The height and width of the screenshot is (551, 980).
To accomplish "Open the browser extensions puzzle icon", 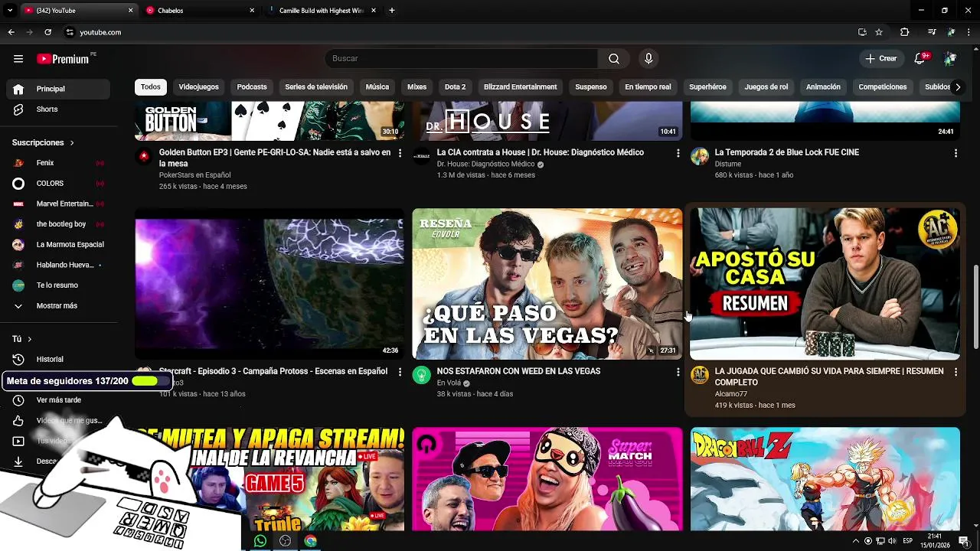I will click(x=904, y=32).
